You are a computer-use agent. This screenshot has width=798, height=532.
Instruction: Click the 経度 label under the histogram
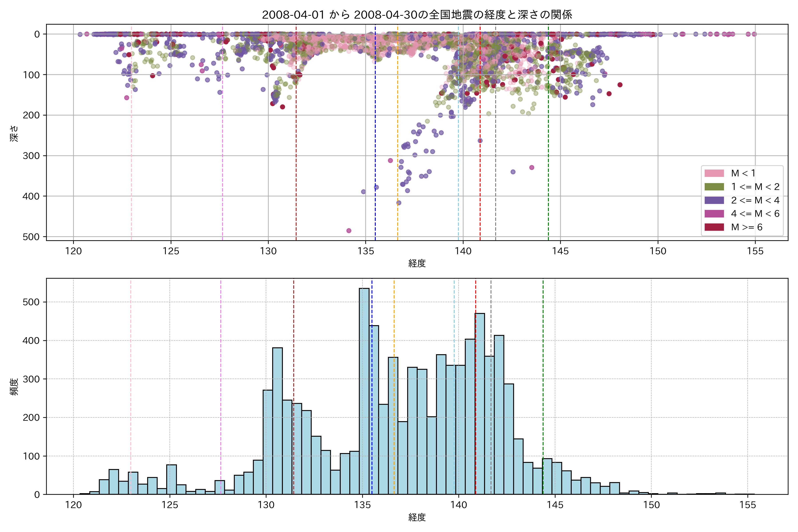[x=417, y=517]
